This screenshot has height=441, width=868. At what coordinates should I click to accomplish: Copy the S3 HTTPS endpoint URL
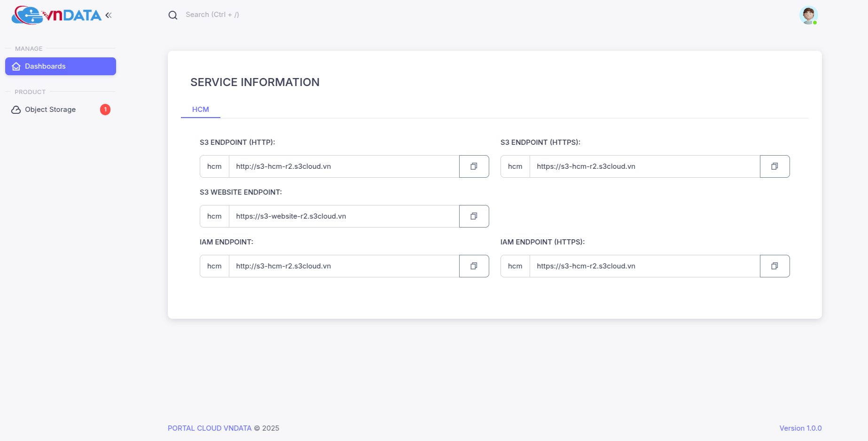774,166
